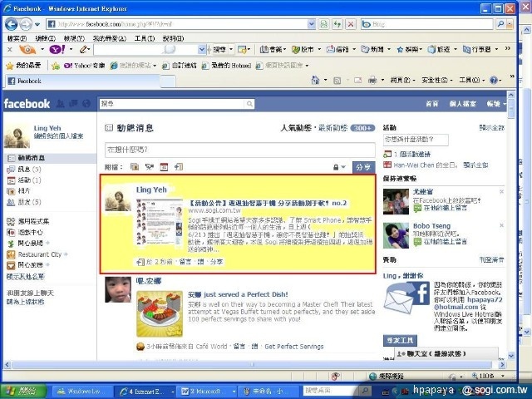The width and height of the screenshot is (532, 399).
Task: Open the chat bar at bottom
Action: [446, 353]
